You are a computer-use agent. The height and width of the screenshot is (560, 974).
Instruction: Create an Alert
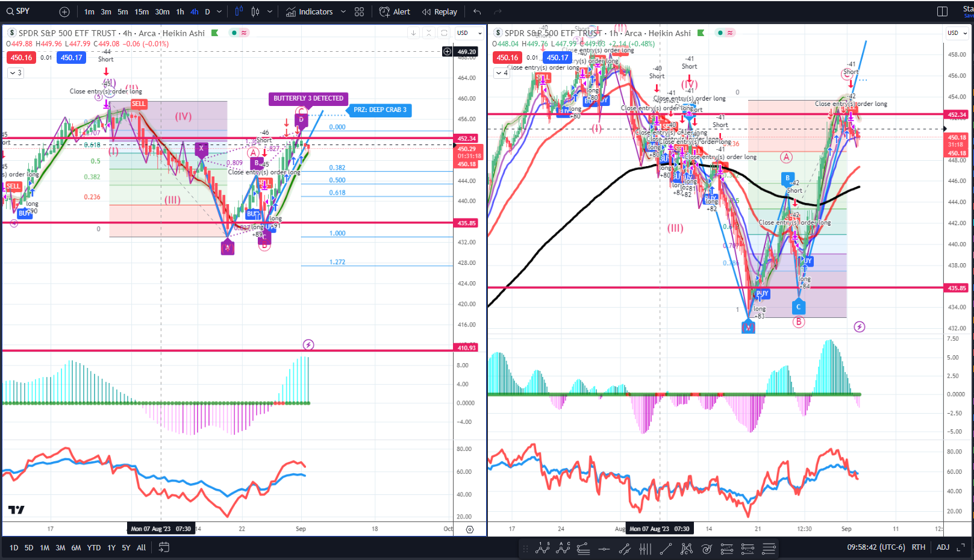[395, 12]
